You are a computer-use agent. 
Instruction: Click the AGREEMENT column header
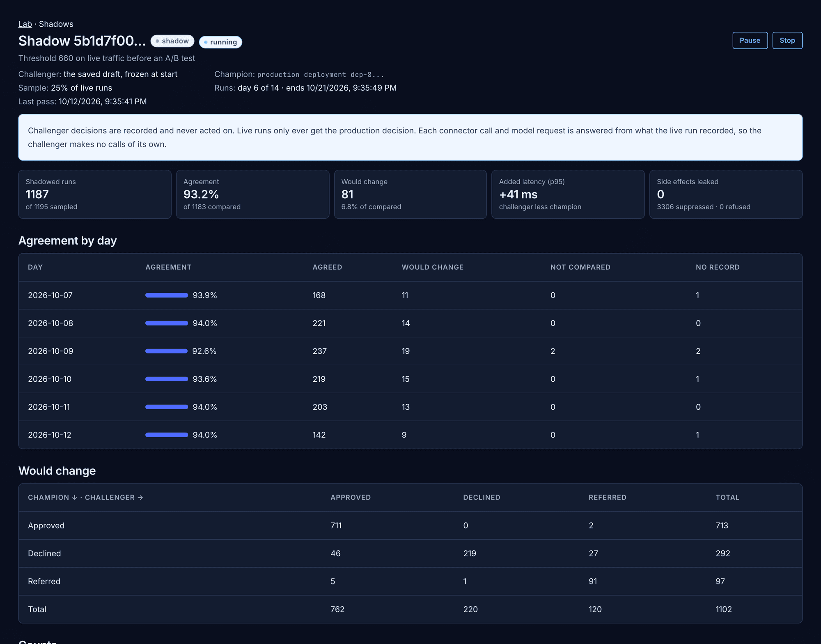[168, 267]
